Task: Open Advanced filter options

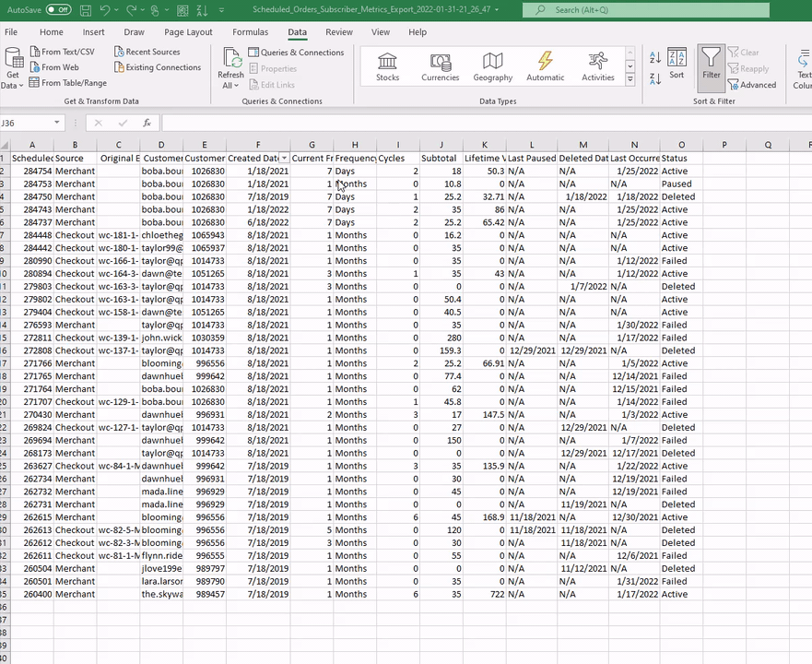Action: tap(752, 85)
